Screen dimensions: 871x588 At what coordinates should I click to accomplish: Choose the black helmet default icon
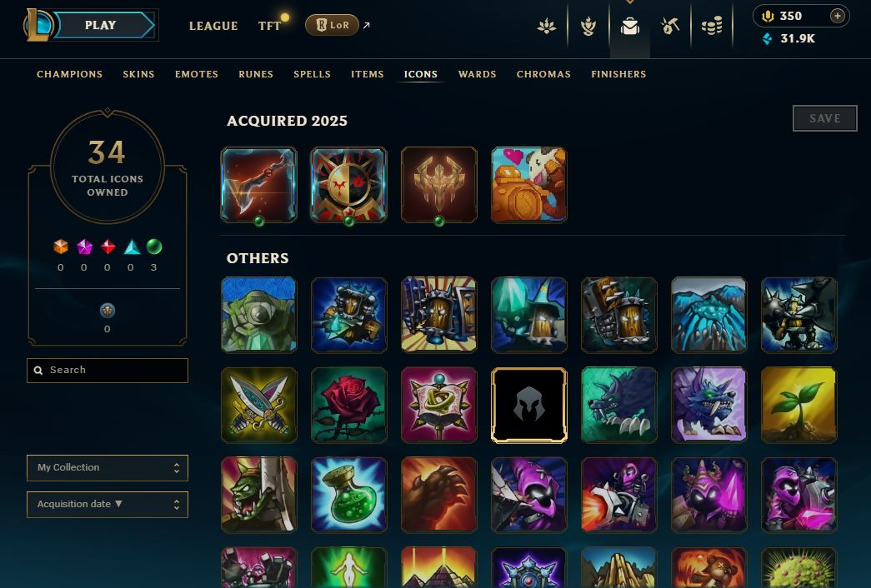point(528,405)
